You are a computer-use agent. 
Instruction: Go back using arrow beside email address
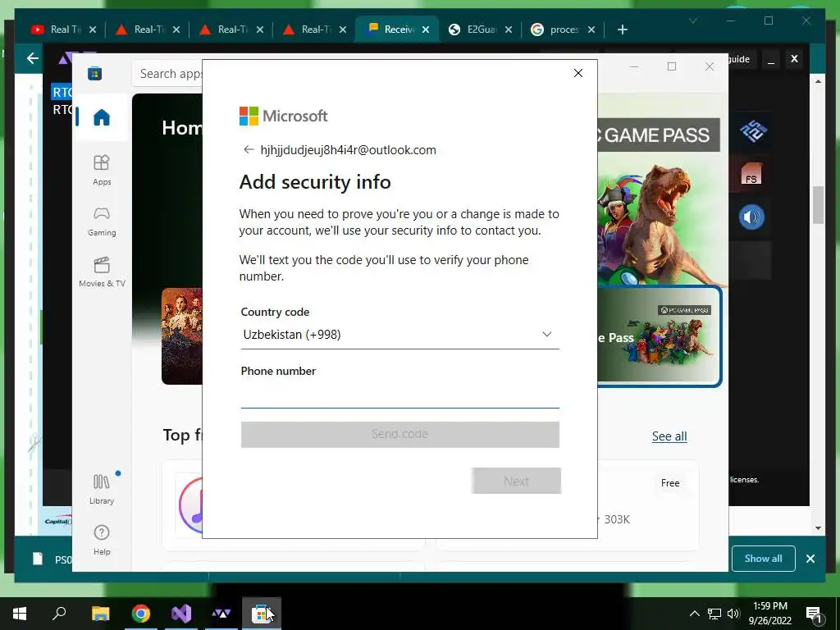click(248, 149)
